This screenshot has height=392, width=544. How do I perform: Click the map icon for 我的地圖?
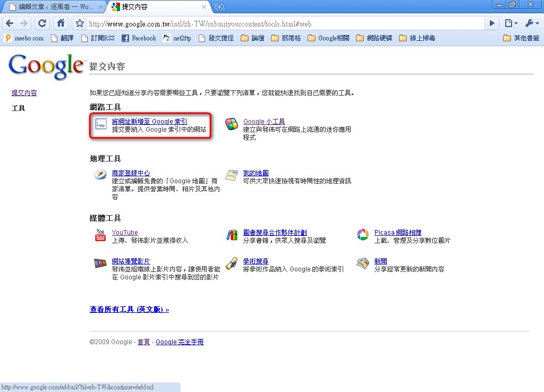tap(232, 175)
